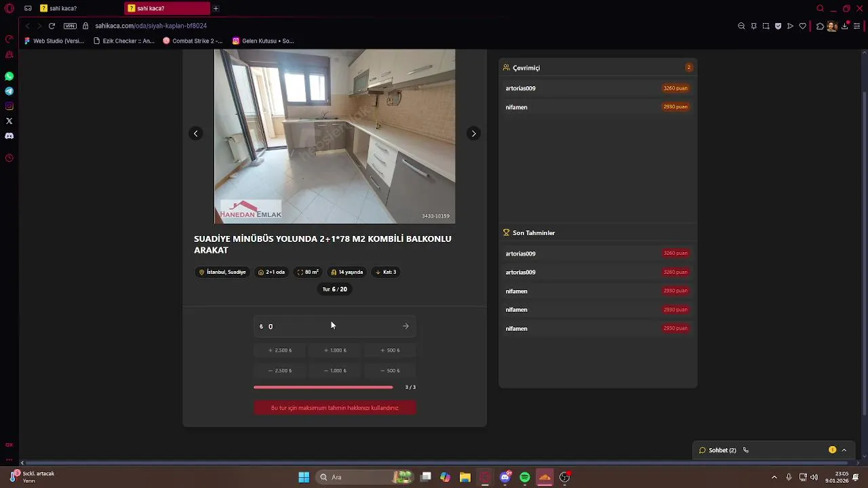The image size is (868, 488).
Task: Open Discord in the sidebar
Action: click(x=9, y=136)
